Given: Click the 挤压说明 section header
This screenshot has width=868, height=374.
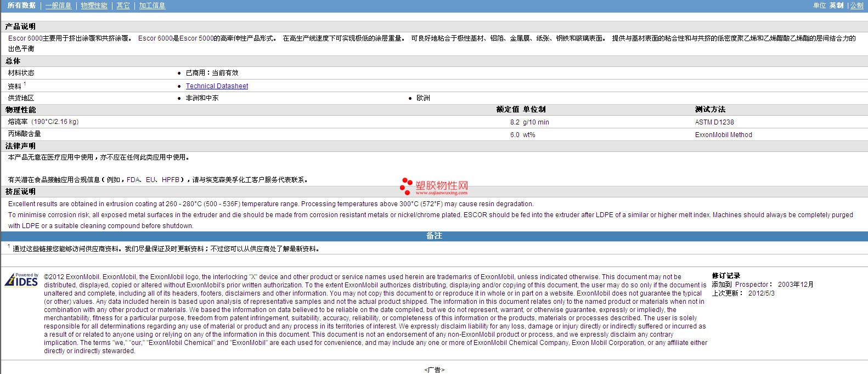Looking at the screenshot, I should (x=20, y=191).
